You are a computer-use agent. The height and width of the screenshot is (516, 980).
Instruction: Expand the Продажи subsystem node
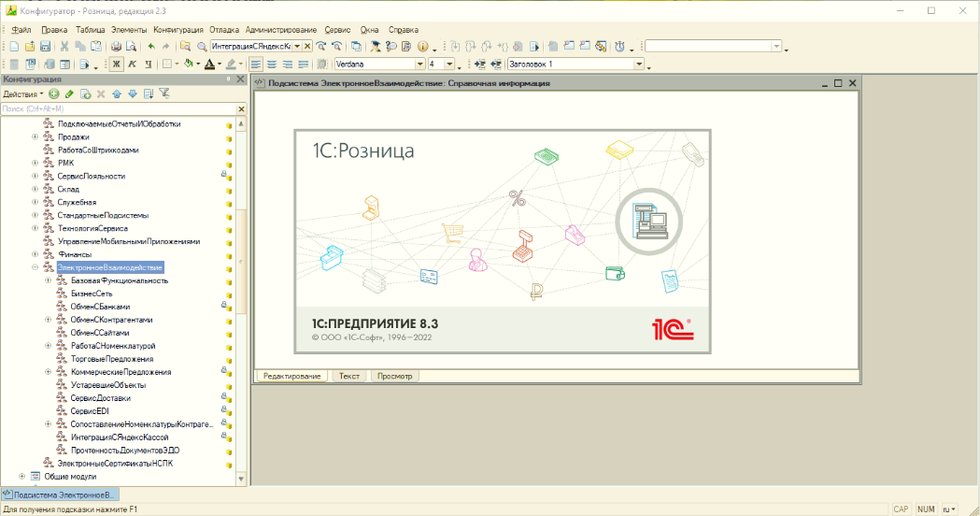pyautogui.click(x=35, y=136)
